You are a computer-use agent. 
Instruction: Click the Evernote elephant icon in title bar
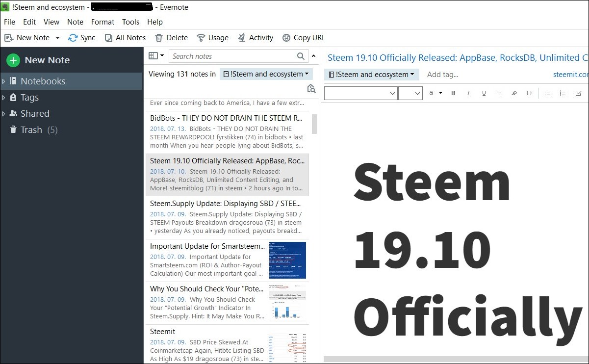[x=5, y=7]
